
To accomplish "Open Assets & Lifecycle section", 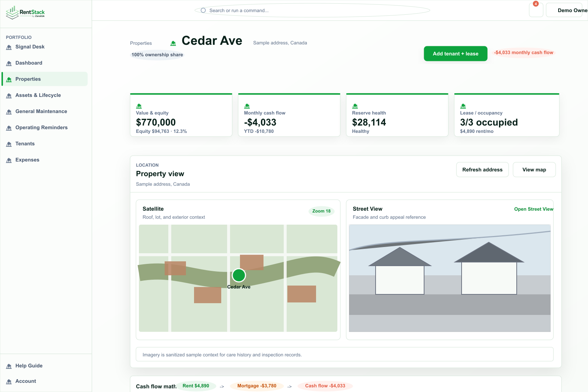I will 45,95.
